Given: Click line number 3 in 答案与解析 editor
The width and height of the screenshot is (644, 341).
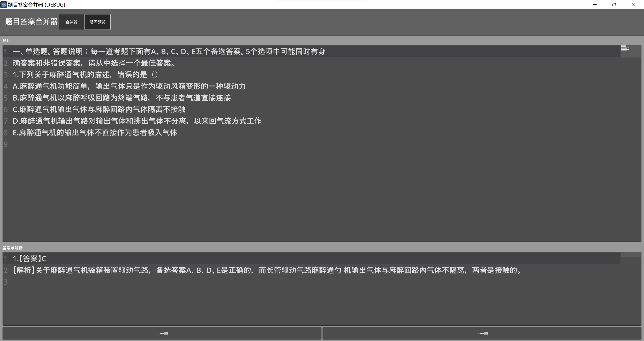Looking at the screenshot, I should point(6,282).
